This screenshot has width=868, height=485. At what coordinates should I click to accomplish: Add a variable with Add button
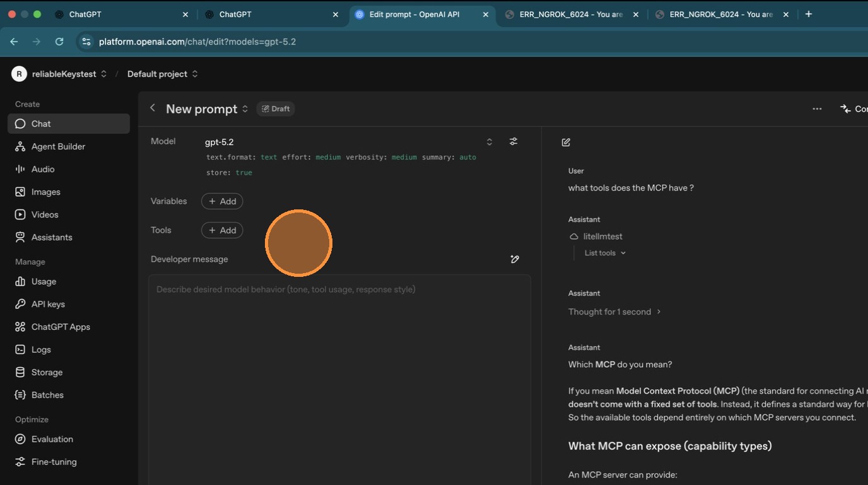pyautogui.click(x=222, y=201)
